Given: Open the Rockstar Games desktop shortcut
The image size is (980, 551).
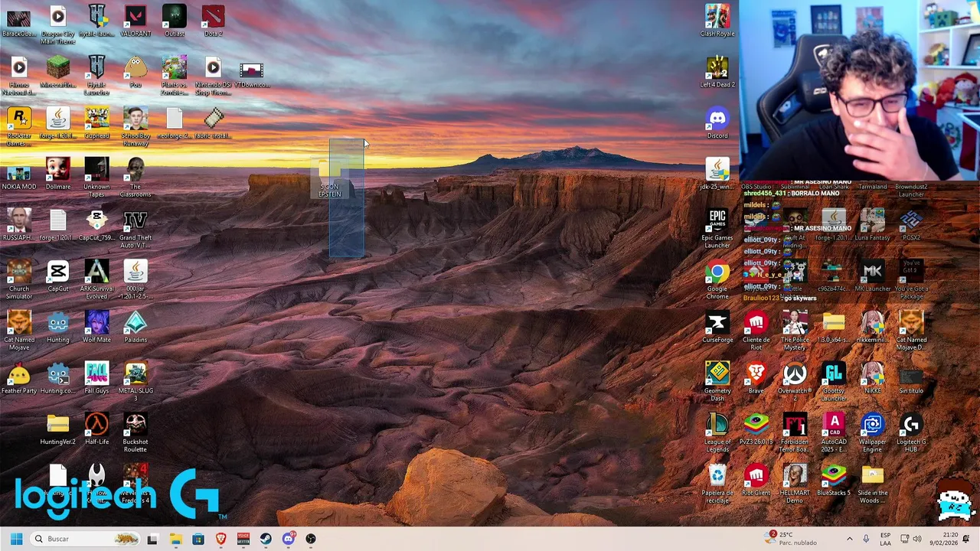Looking at the screenshot, I should pos(19,126).
